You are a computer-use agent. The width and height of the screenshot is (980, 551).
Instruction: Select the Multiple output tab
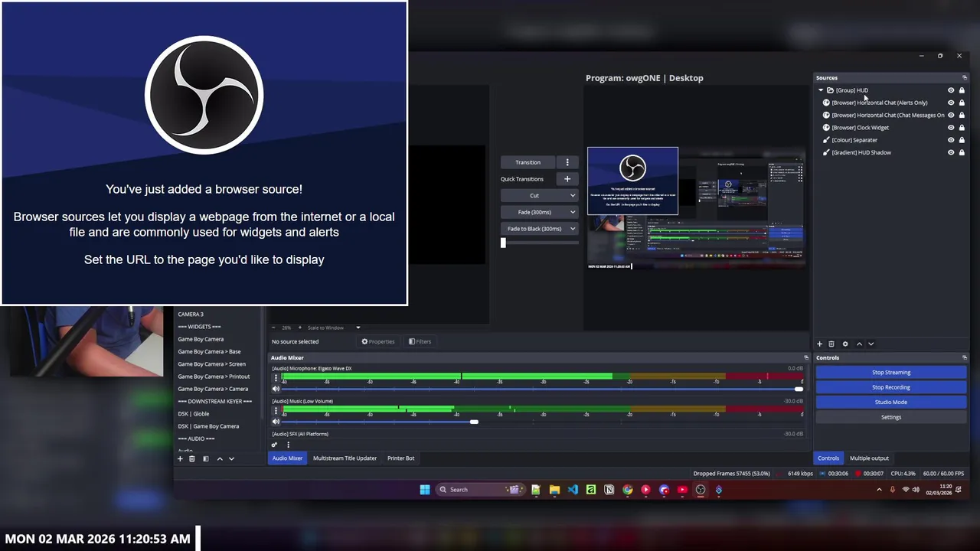tap(869, 458)
